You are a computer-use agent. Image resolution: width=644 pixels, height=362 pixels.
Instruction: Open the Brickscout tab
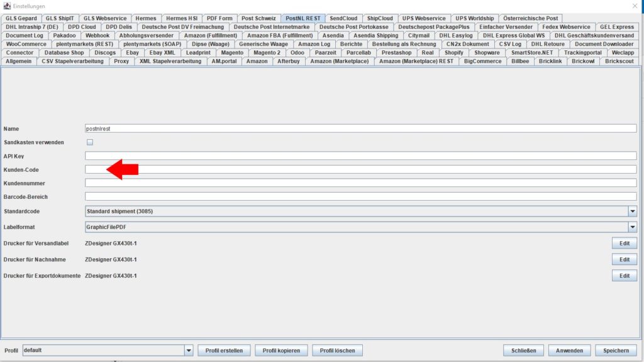[x=619, y=61]
